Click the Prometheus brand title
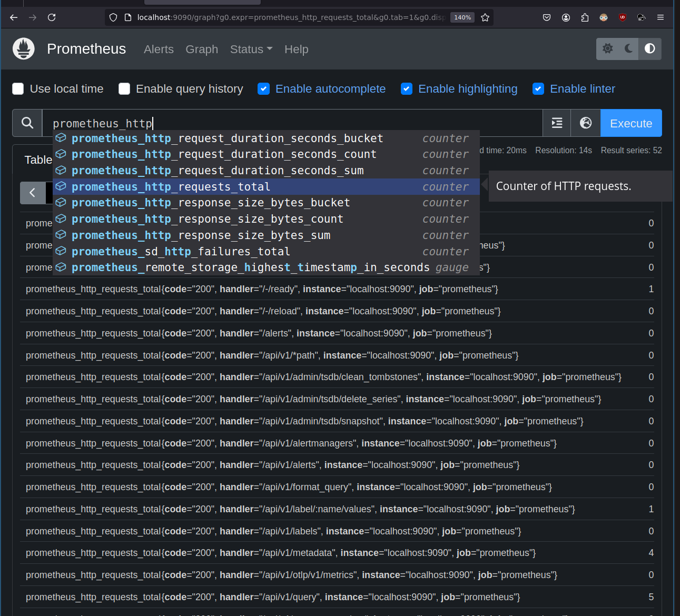680x616 pixels. [x=86, y=49]
